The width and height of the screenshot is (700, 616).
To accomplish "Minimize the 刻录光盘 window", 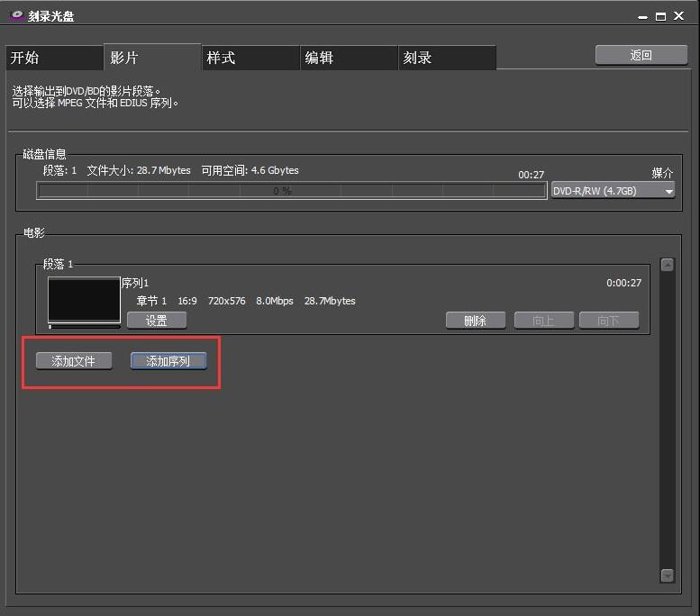I will tap(642, 17).
